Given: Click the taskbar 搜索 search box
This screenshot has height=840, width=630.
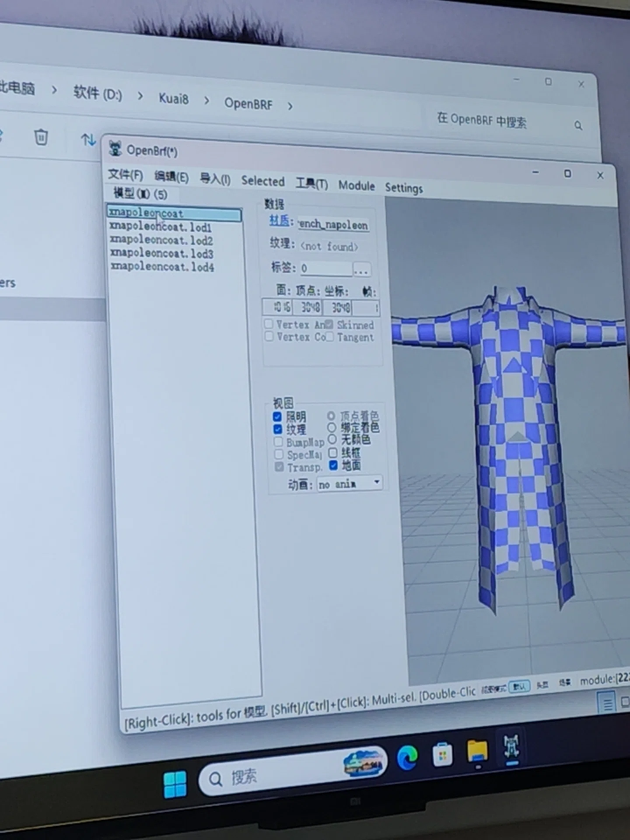Looking at the screenshot, I should click(x=292, y=772).
